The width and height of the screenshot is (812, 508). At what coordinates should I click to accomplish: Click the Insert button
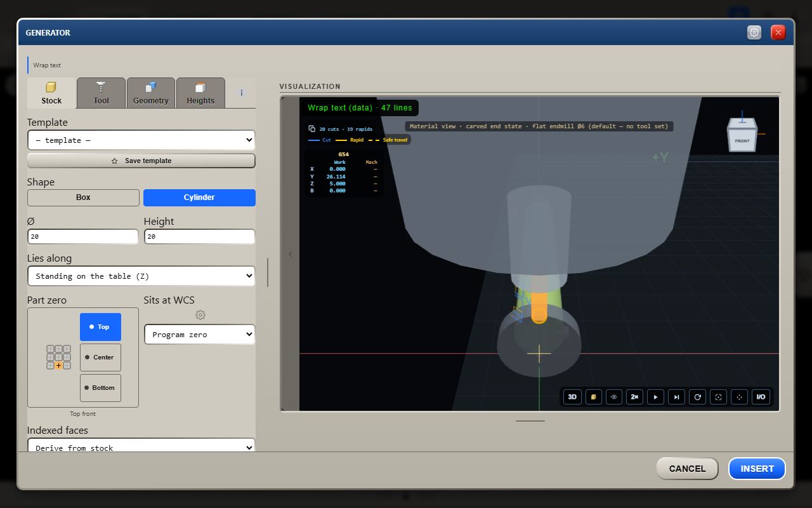pos(757,469)
